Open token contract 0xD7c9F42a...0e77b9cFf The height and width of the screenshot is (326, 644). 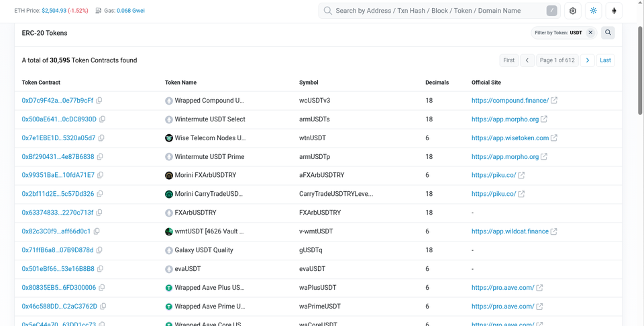(58, 101)
